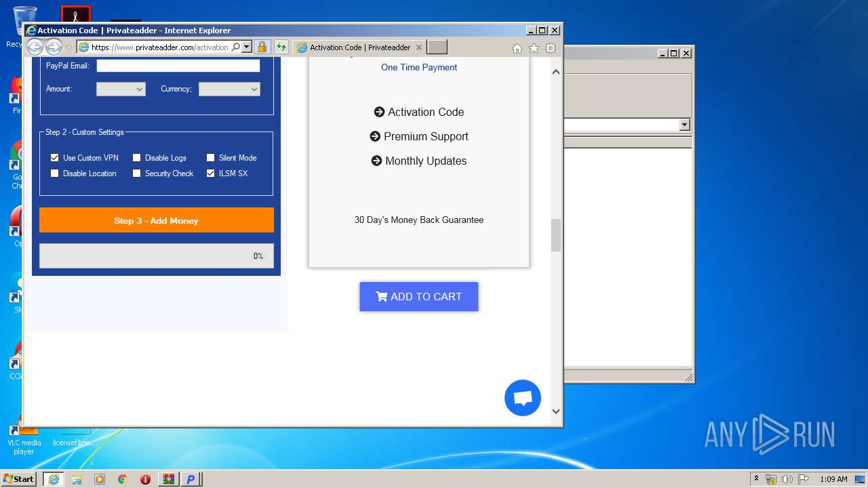868x488 pixels.
Task: Select the Activation Code | Privateadder tab
Action: pyautogui.click(x=359, y=47)
